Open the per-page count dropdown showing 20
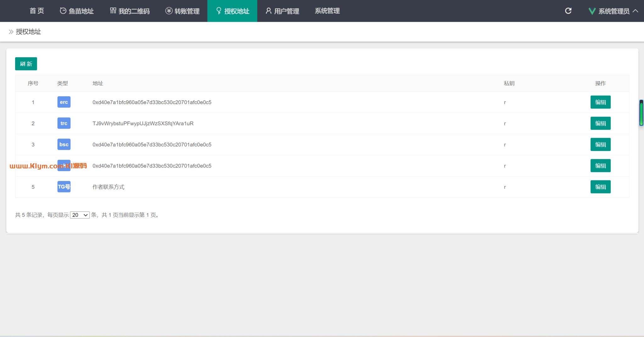644x337 pixels. [x=80, y=215]
